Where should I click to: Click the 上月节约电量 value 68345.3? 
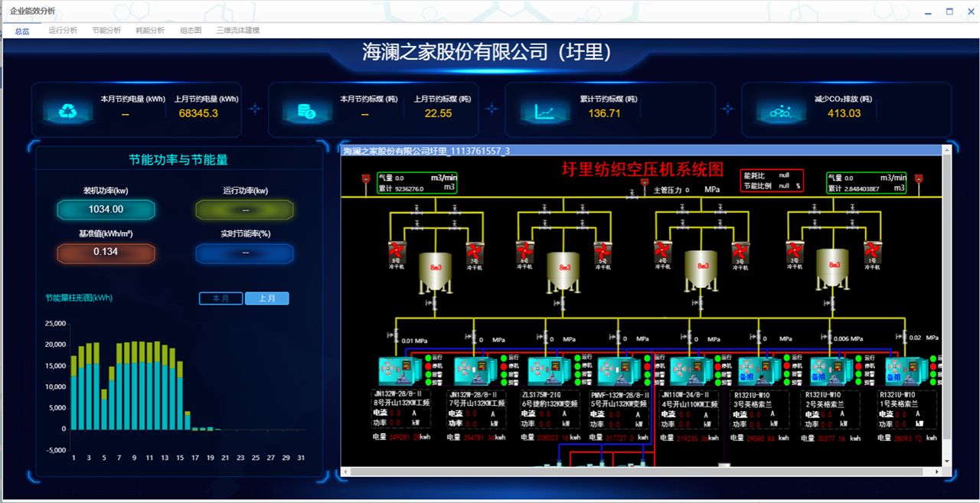198,113
